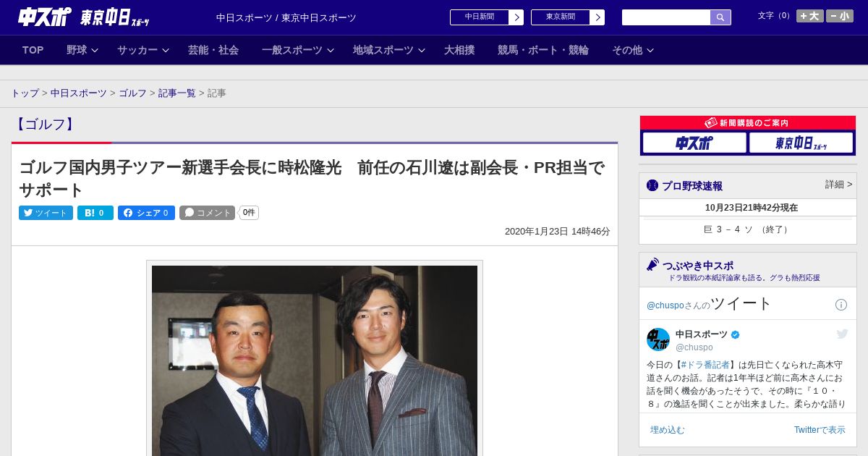Open comments with コメント button
Viewport: 868px width, 456px height.
tap(208, 213)
